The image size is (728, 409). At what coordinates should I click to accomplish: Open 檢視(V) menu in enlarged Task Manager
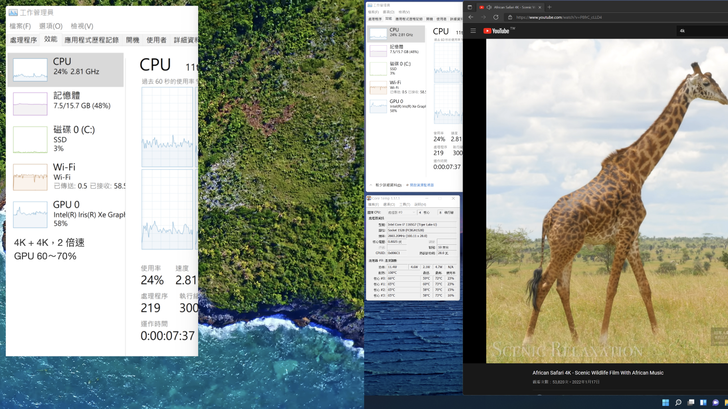pyautogui.click(x=82, y=26)
